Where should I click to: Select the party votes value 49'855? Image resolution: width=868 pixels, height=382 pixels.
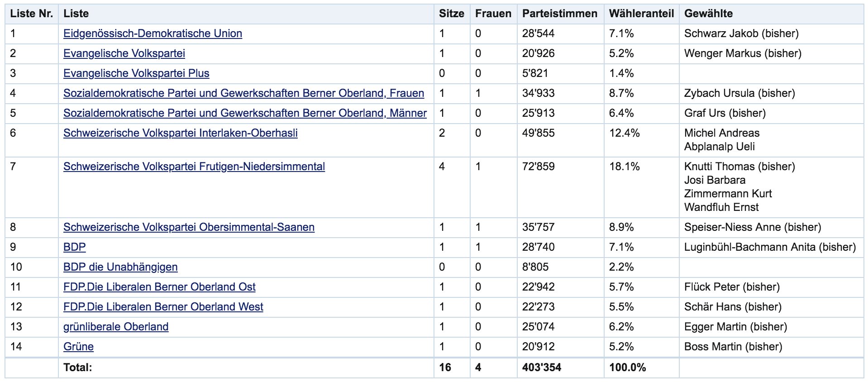tap(539, 133)
